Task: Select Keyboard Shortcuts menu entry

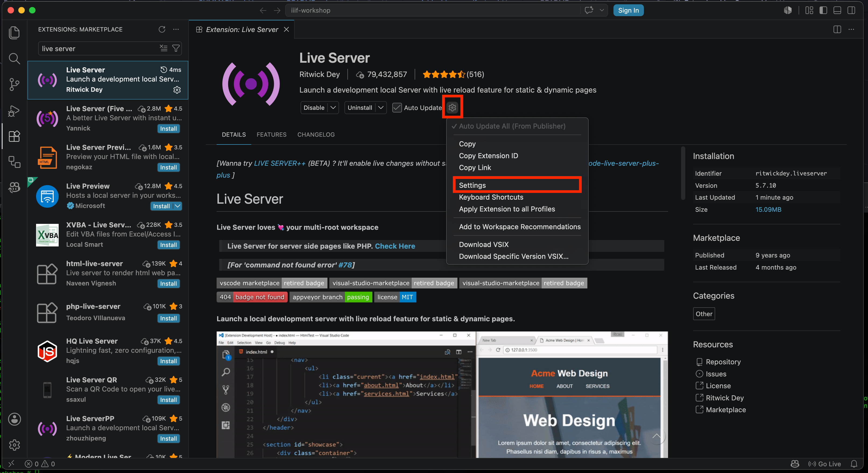Action: click(517, 197)
